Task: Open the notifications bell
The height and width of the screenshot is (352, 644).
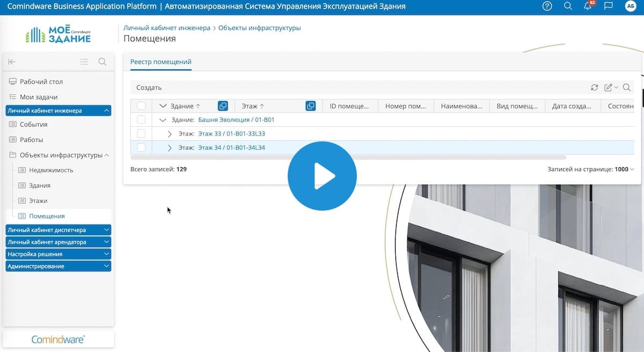Action: (x=588, y=6)
